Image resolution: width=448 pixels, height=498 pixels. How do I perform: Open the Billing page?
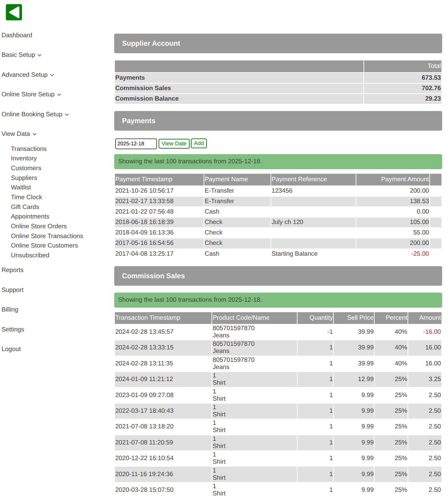(10, 310)
